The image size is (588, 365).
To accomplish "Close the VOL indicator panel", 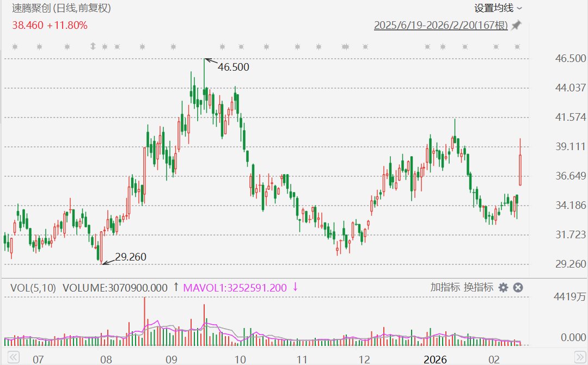I will tap(518, 287).
